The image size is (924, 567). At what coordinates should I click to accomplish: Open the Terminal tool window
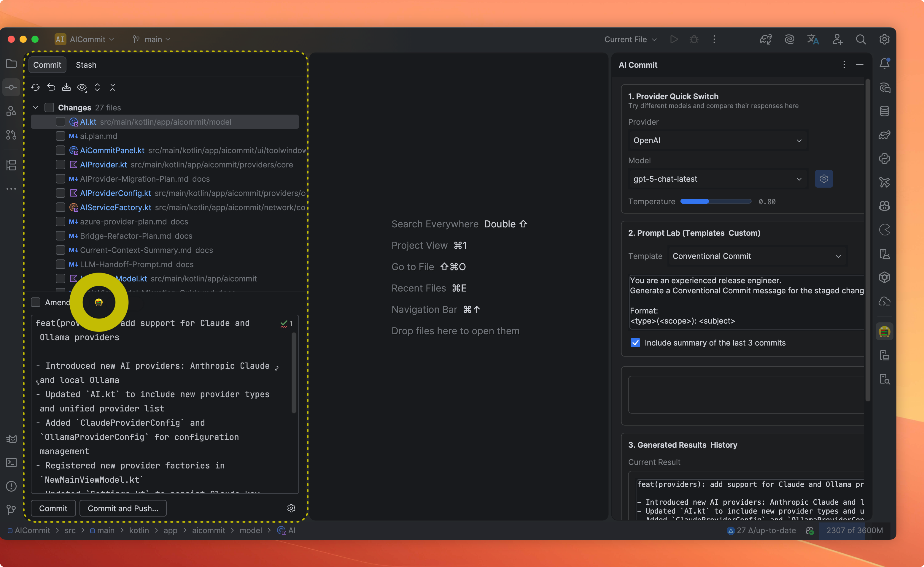11,463
